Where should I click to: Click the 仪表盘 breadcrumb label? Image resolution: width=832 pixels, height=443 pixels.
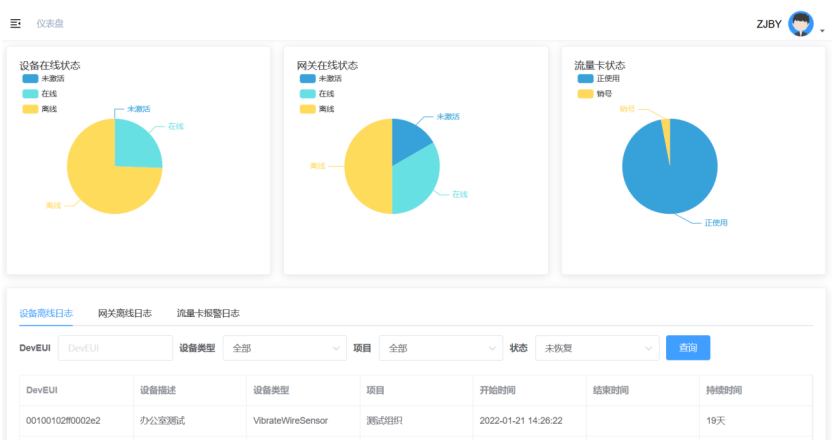(x=52, y=23)
